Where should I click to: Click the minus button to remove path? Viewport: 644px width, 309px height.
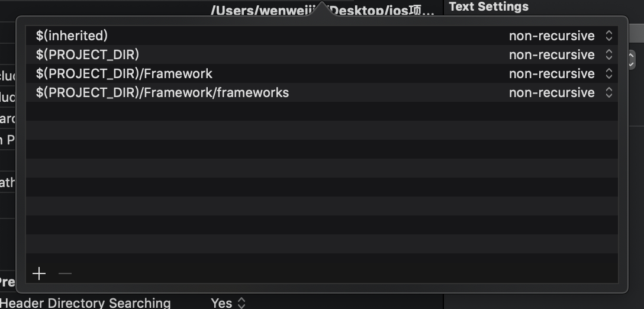tap(65, 273)
